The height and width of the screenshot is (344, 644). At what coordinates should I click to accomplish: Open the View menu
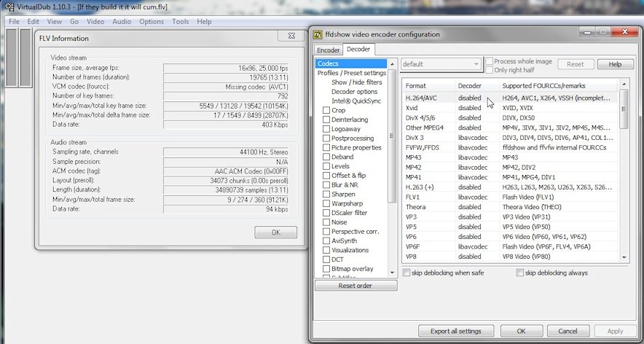tap(54, 21)
